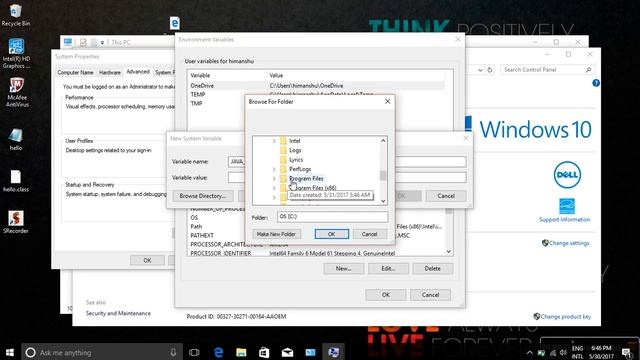Click OK in Browse For Folder

pyautogui.click(x=331, y=234)
